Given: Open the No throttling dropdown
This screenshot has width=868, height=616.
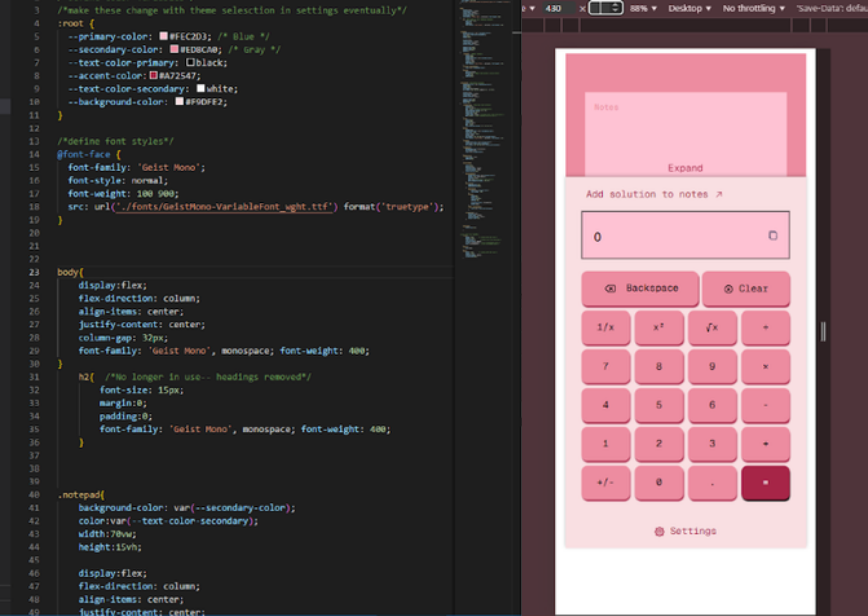Looking at the screenshot, I should click(x=753, y=8).
